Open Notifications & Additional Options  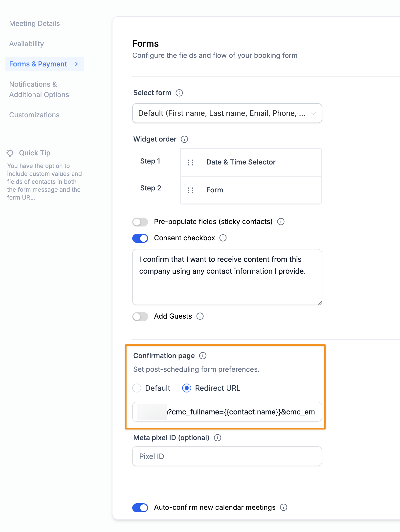click(39, 89)
